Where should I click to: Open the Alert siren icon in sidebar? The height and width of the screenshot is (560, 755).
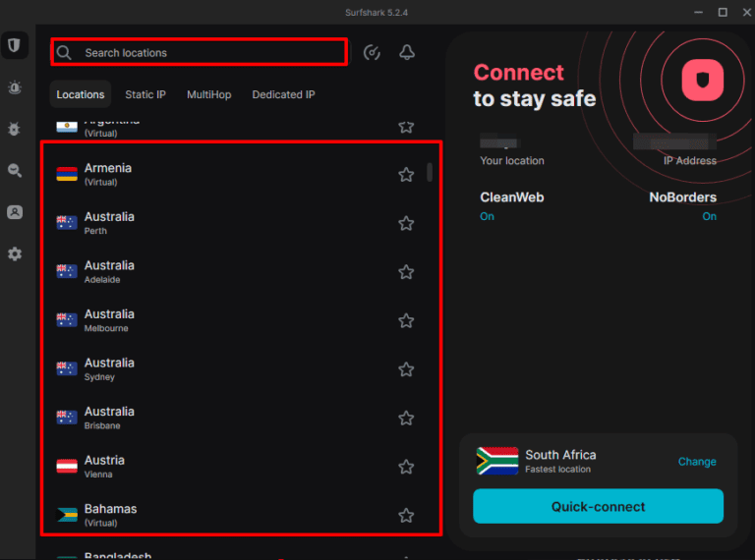(x=15, y=87)
